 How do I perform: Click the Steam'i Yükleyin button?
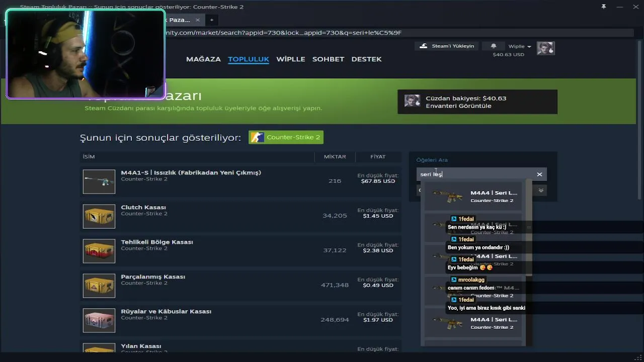[x=446, y=46]
